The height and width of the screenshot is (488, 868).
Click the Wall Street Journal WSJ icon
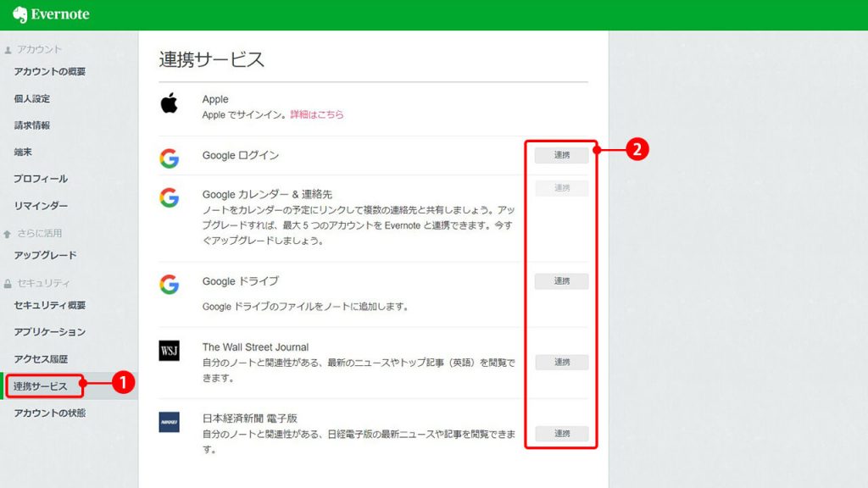coord(169,351)
